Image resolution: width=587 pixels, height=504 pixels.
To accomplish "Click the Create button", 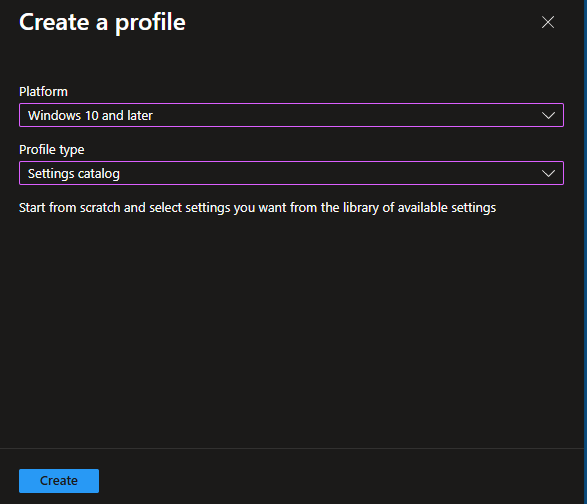I will (59, 481).
